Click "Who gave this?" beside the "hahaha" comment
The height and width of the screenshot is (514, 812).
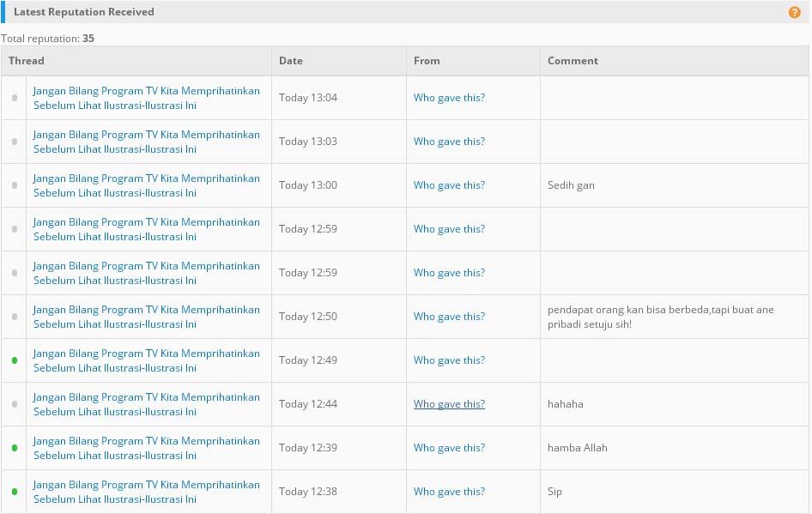449,404
